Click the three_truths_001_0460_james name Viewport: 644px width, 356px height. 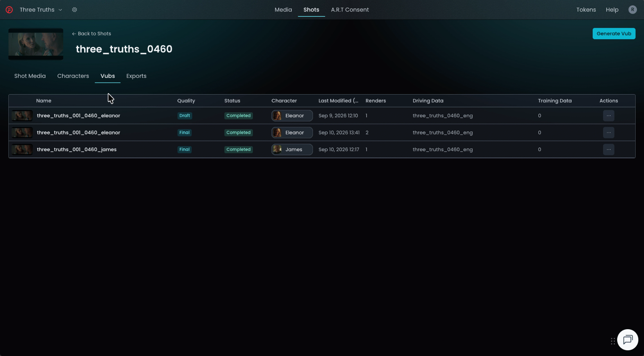76,150
